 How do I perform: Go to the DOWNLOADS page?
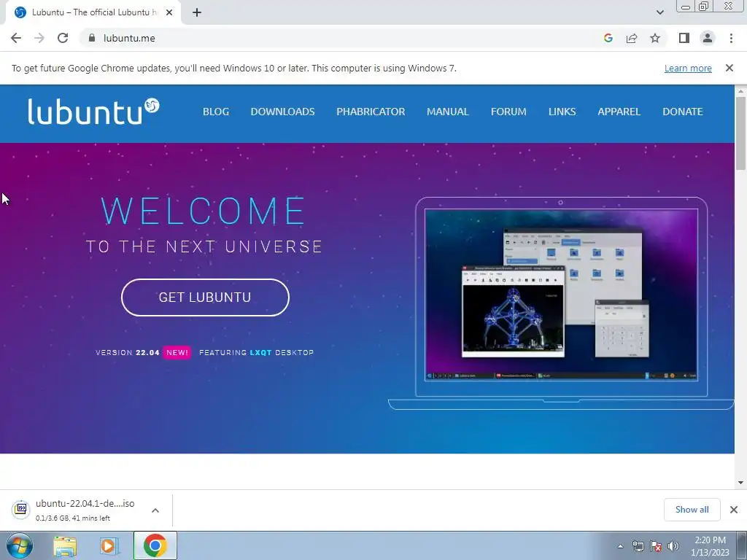(x=282, y=112)
